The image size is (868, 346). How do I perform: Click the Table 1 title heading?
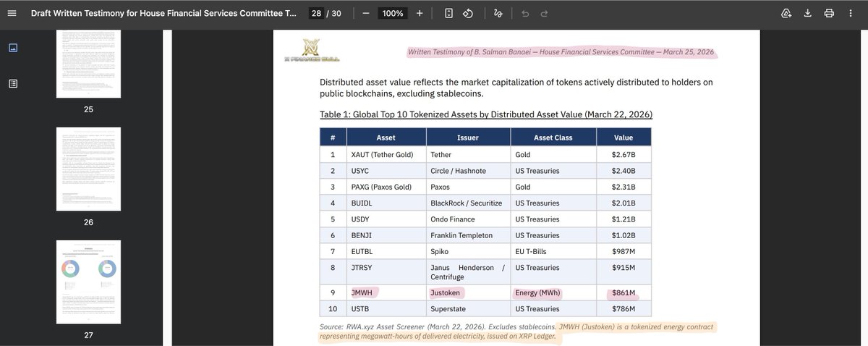coord(486,114)
